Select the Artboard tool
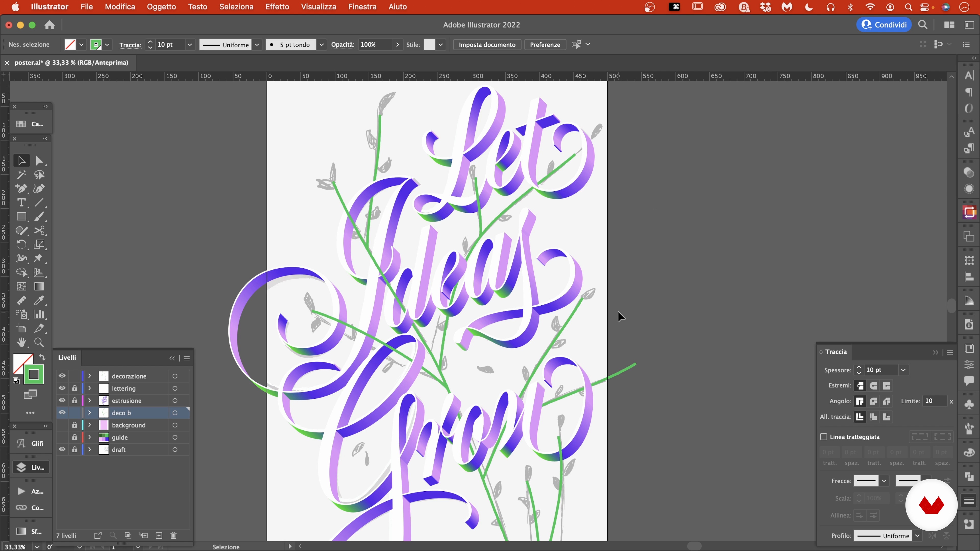 (x=21, y=328)
